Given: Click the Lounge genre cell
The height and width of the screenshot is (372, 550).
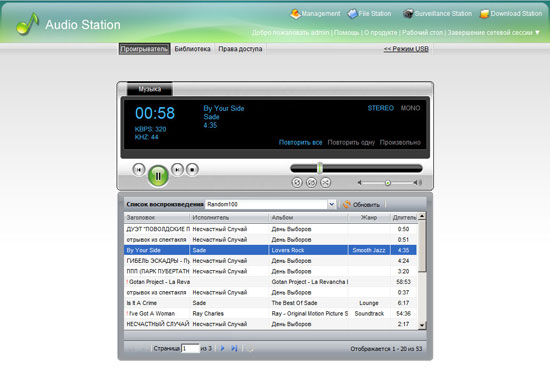Looking at the screenshot, I should click(369, 303).
